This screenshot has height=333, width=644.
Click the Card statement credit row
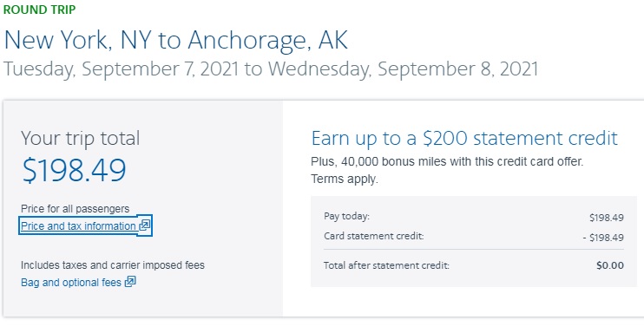[x=474, y=237]
